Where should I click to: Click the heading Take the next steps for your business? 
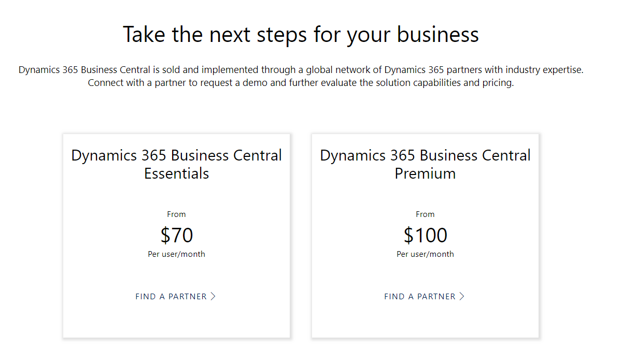[x=301, y=35]
